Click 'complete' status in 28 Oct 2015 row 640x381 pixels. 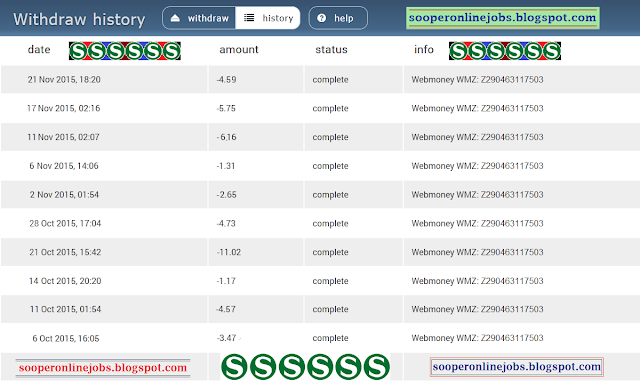click(x=331, y=224)
